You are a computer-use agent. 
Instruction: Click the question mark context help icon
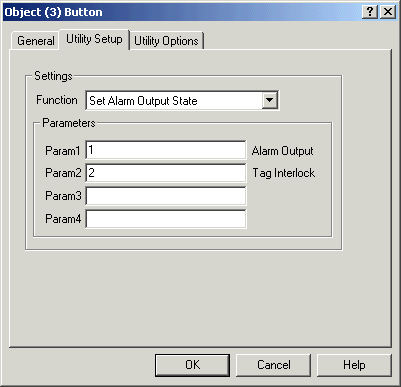370,12
